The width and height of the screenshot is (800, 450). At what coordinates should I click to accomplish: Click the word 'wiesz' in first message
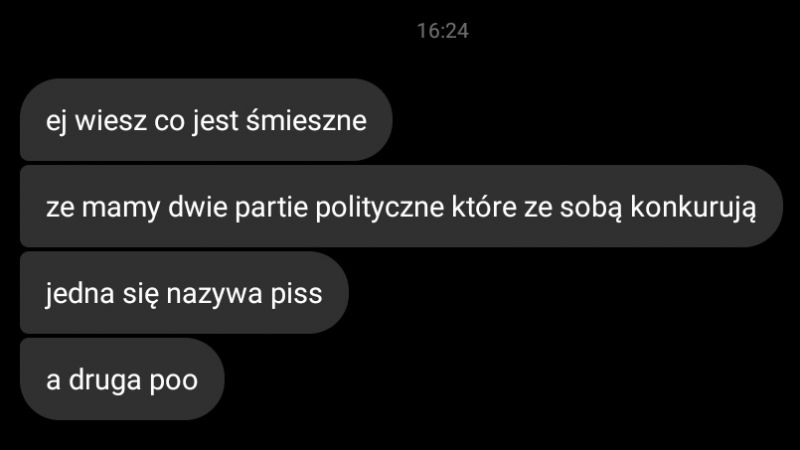[111, 120]
